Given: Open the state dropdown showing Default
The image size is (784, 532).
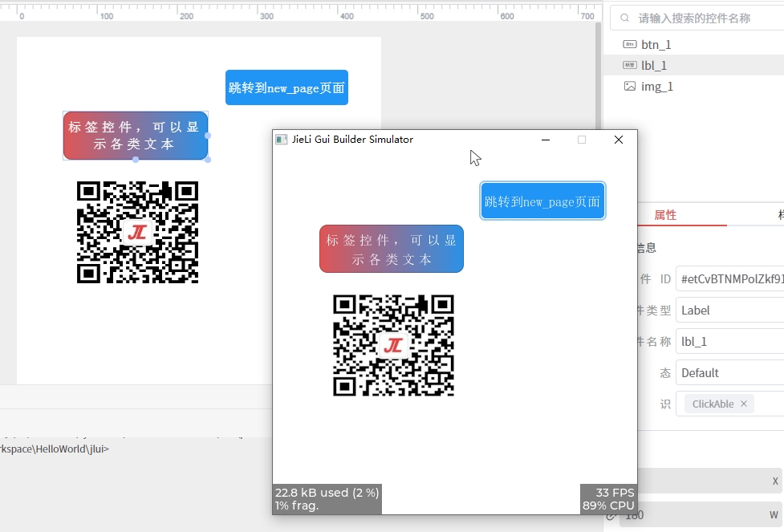Looking at the screenshot, I should click(x=730, y=373).
